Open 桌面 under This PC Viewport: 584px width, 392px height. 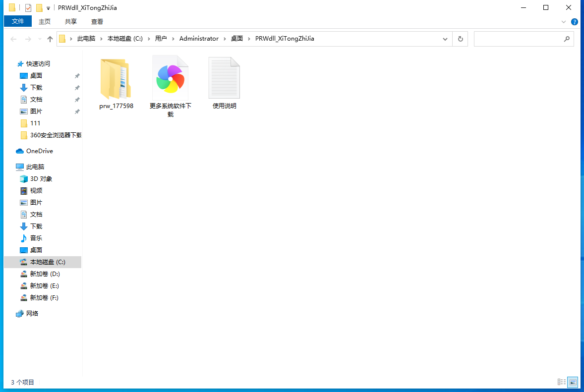coord(36,250)
